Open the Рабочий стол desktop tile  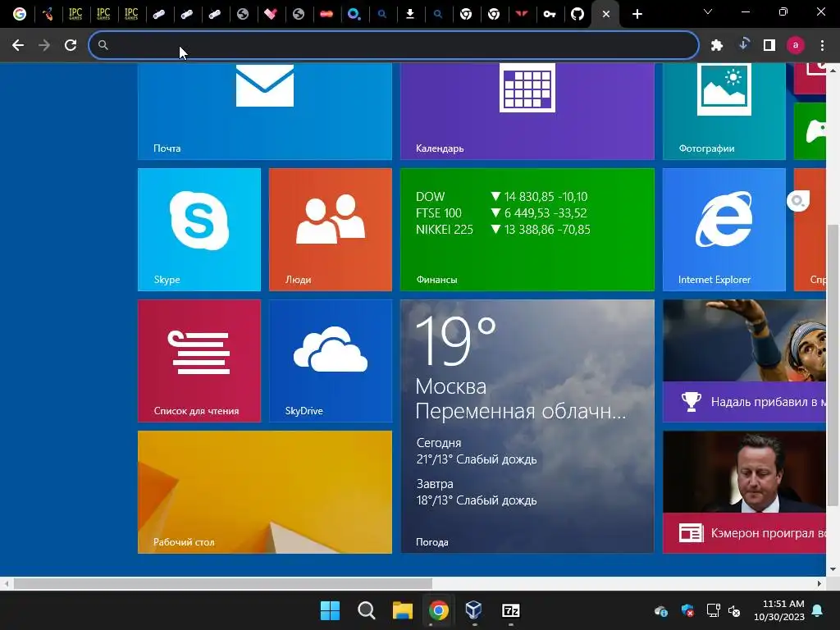coord(265,492)
